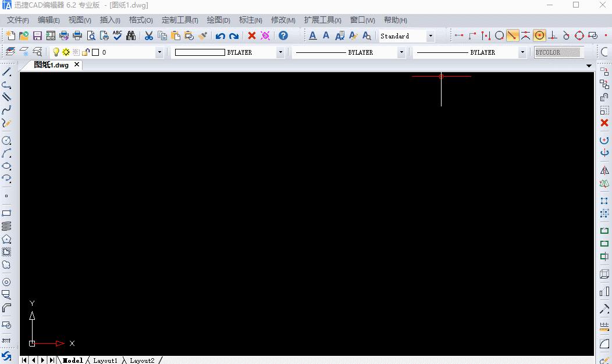
Task: Jump to first layout tab arrow
Action: (x=24, y=360)
